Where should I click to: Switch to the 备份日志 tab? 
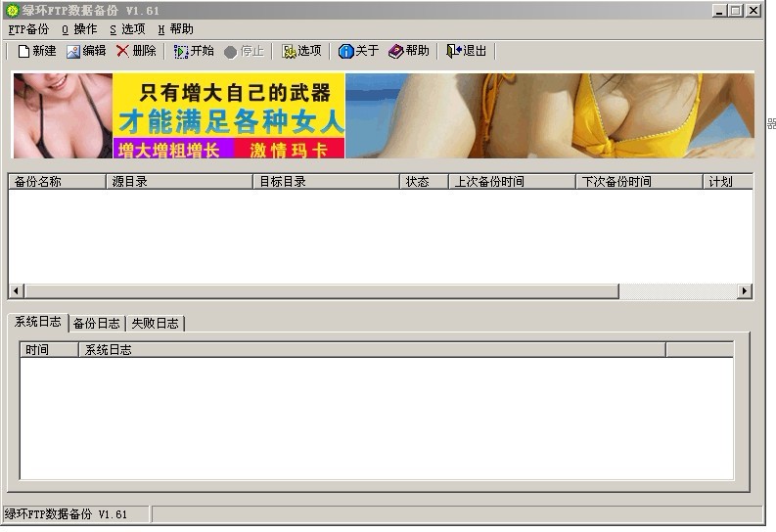[97, 324]
